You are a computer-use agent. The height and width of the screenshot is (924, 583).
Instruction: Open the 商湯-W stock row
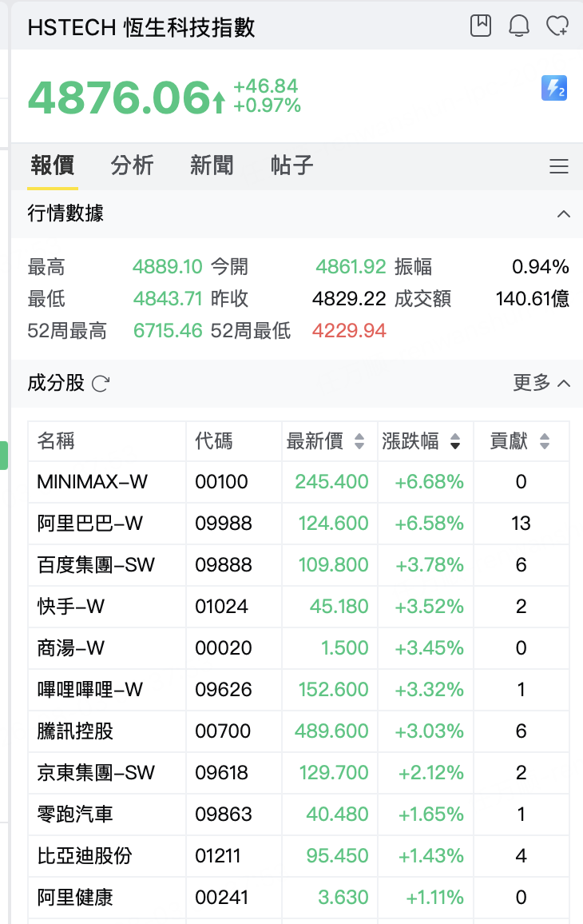coord(299,648)
